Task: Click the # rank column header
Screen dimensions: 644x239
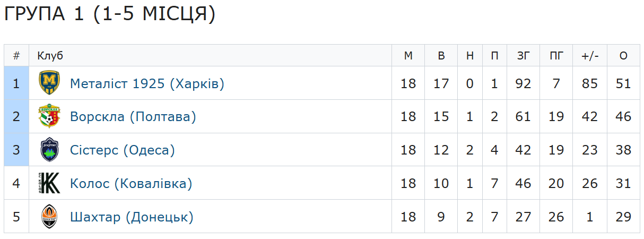Action: coord(16,56)
